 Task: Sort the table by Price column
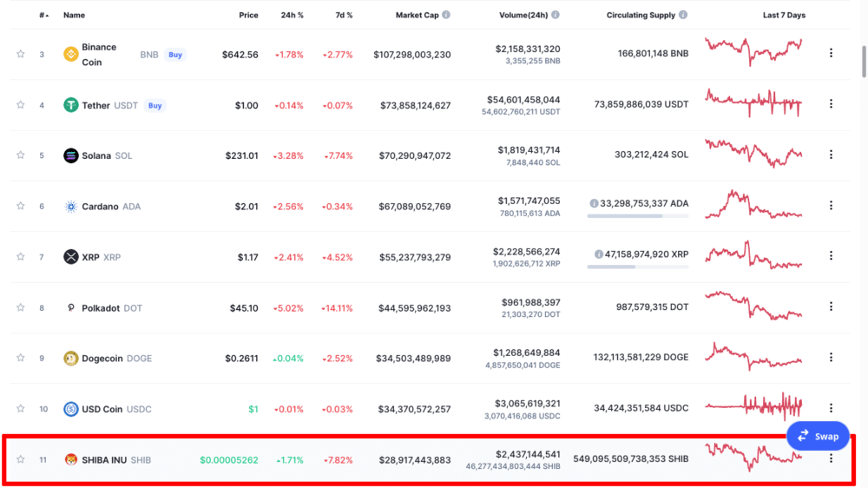[248, 16]
